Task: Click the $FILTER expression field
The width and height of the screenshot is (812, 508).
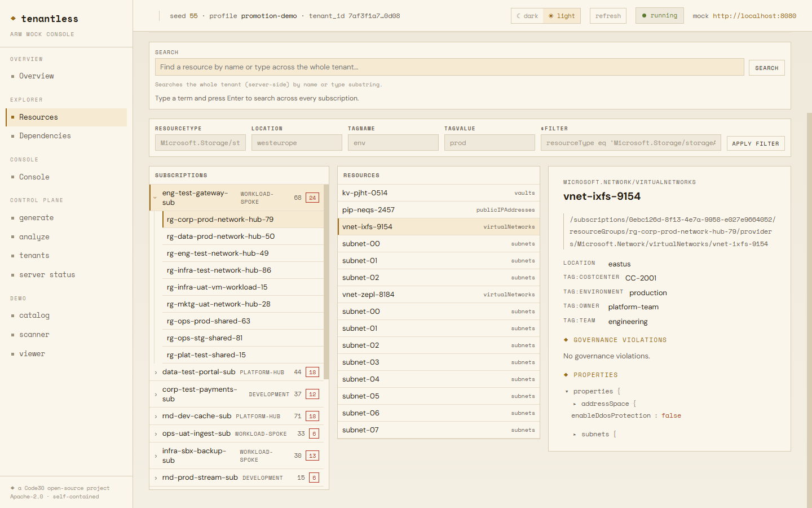Action: click(630, 143)
